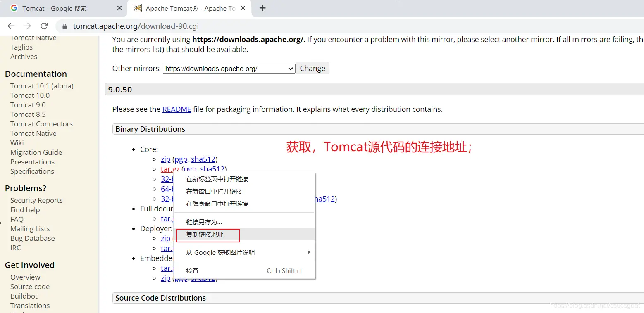Click the Get Involved sidebar heading

(30, 265)
